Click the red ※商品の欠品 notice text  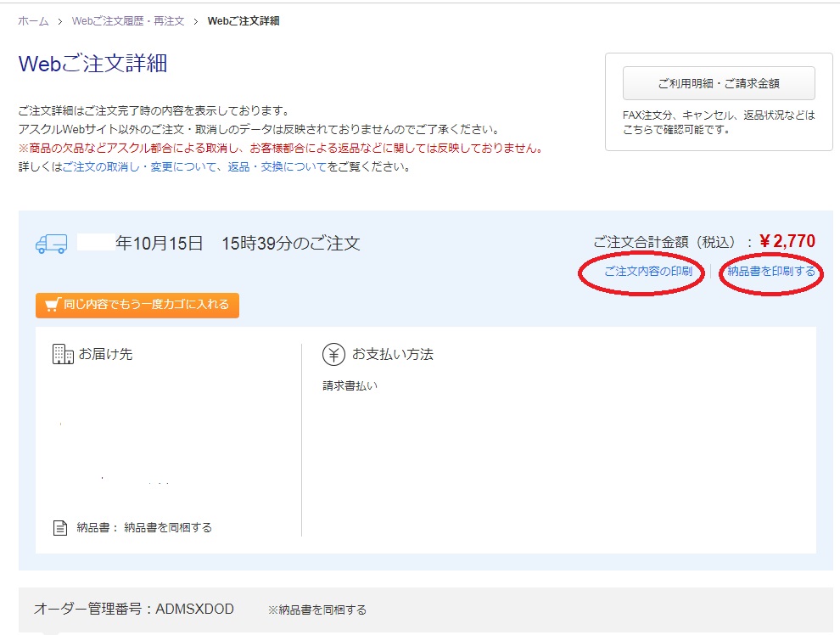click(x=280, y=149)
